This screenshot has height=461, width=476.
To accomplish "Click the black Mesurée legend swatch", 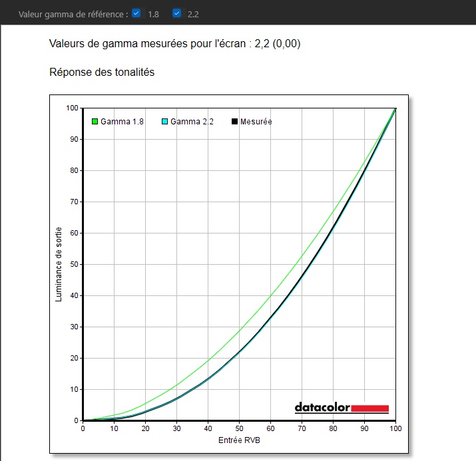I will [x=234, y=122].
